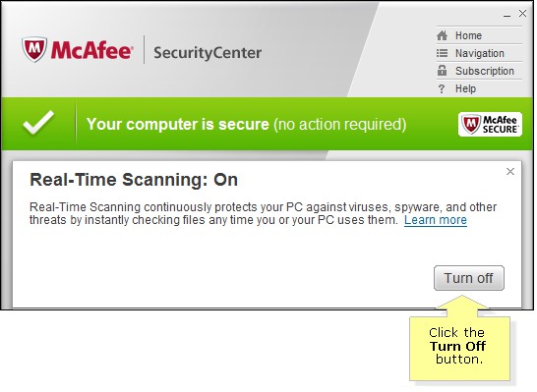Close the SecurityCenter window
This screenshot has width=537, height=392.
point(522,14)
